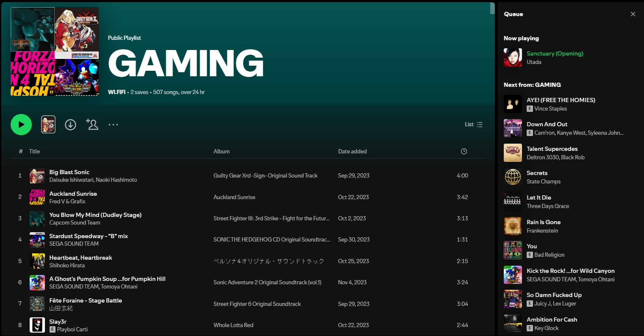Open SEGA SOUND TEAM under Stardust Speedway
The image size is (644, 336).
click(74, 244)
